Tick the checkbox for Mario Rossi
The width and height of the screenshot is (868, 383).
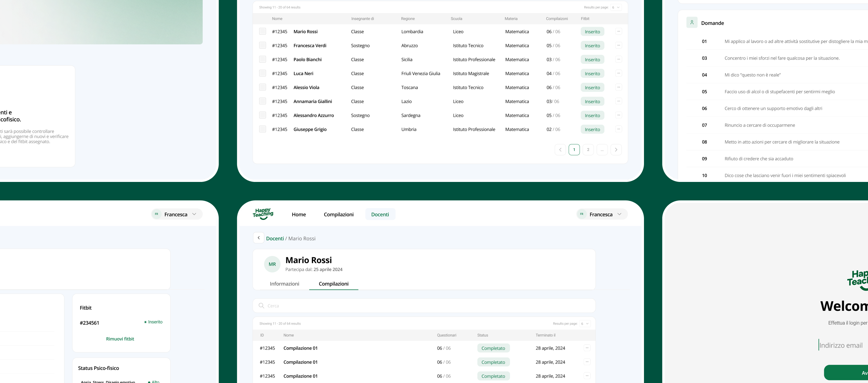[263, 31]
